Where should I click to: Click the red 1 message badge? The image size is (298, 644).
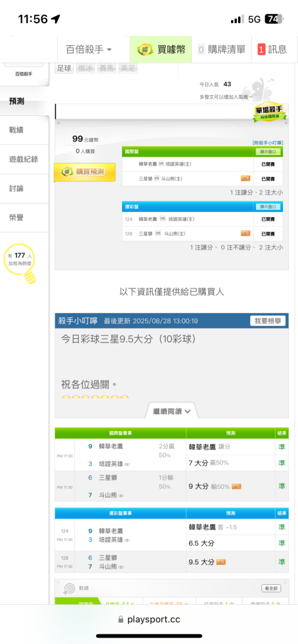point(261,50)
